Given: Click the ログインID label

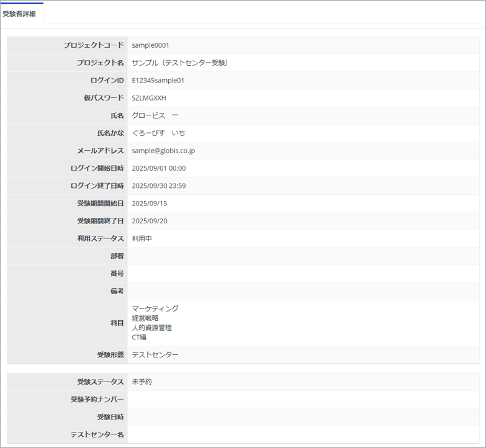Looking at the screenshot, I should coord(107,81).
